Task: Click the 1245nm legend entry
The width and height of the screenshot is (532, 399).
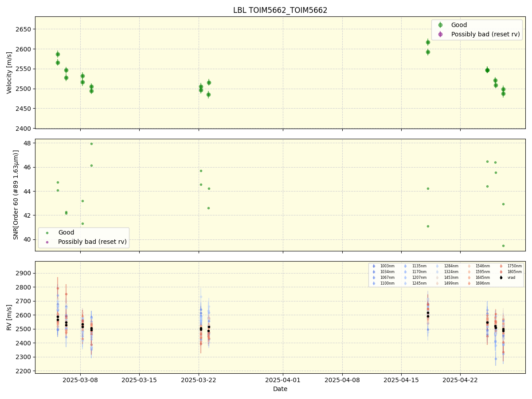Action: [415, 283]
